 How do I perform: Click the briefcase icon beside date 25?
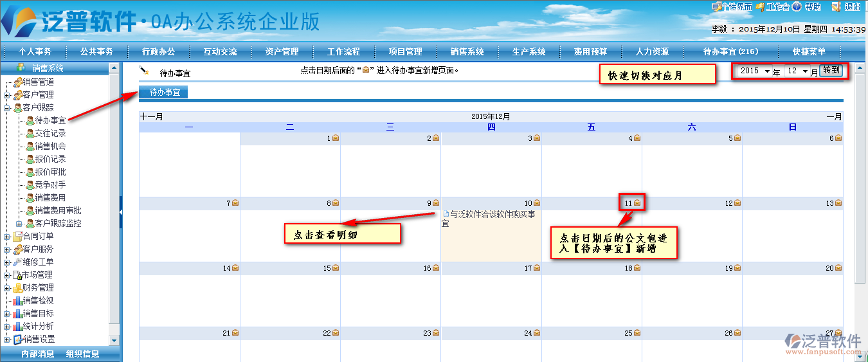(x=637, y=333)
